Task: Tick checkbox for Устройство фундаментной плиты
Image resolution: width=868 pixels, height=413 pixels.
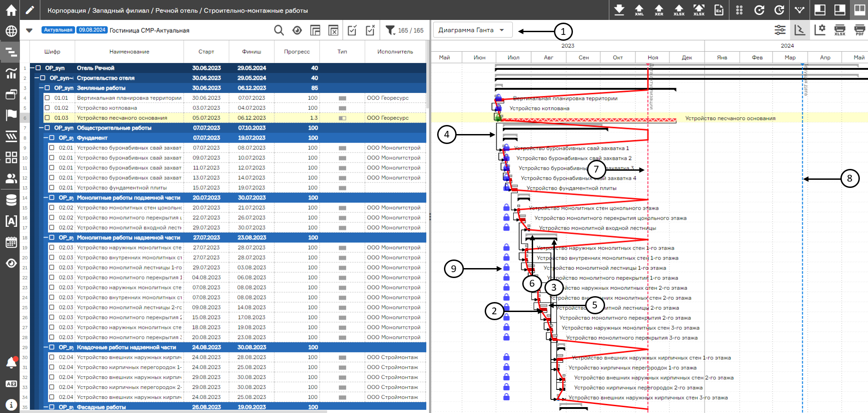Action: pos(52,187)
